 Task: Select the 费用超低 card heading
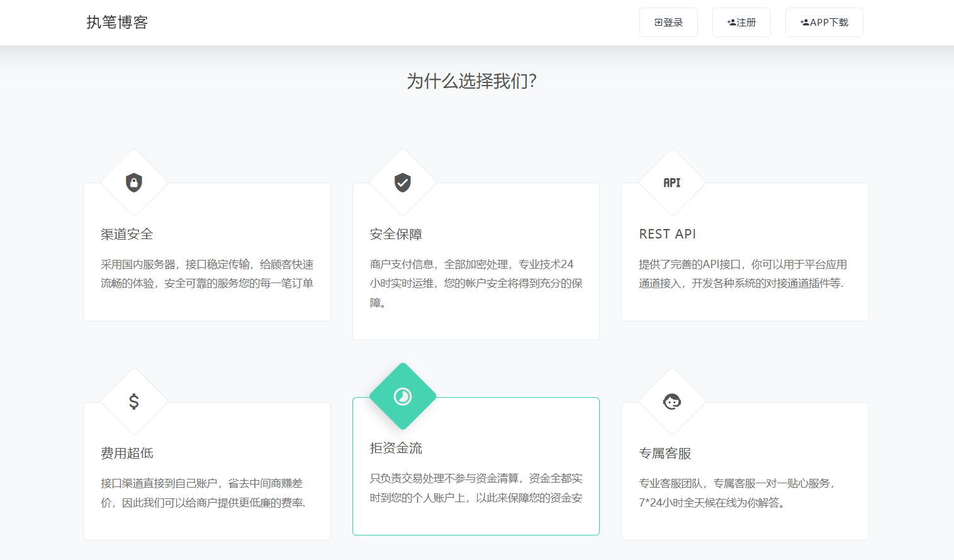[x=127, y=453]
